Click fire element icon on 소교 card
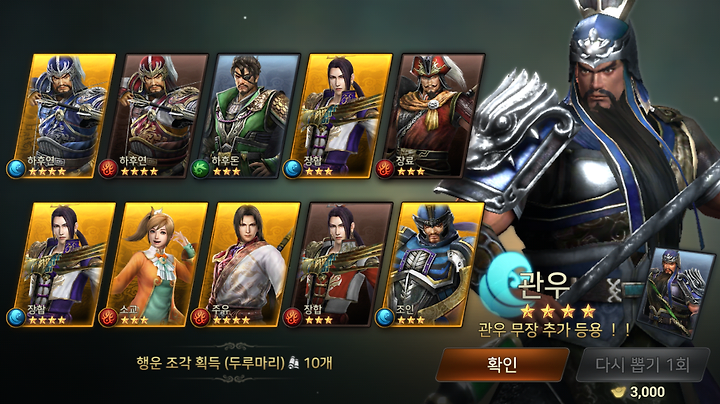This screenshot has height=404, width=720. pyautogui.click(x=108, y=318)
